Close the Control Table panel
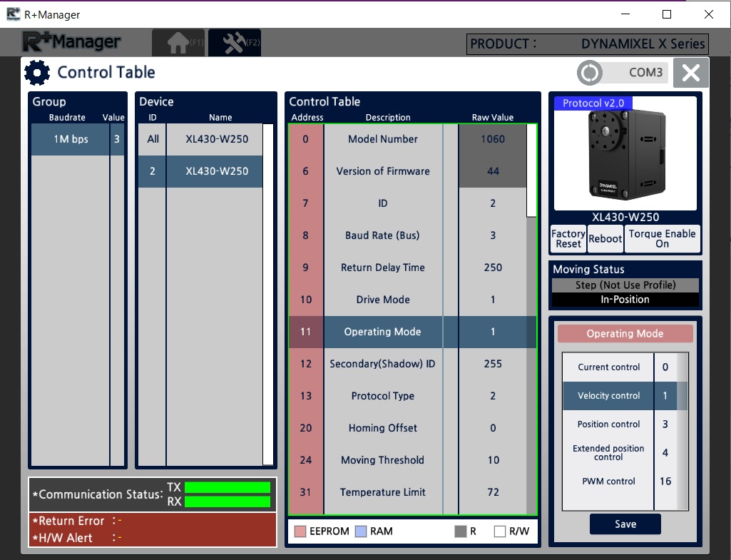Image resolution: width=731 pixels, height=560 pixels. click(691, 73)
